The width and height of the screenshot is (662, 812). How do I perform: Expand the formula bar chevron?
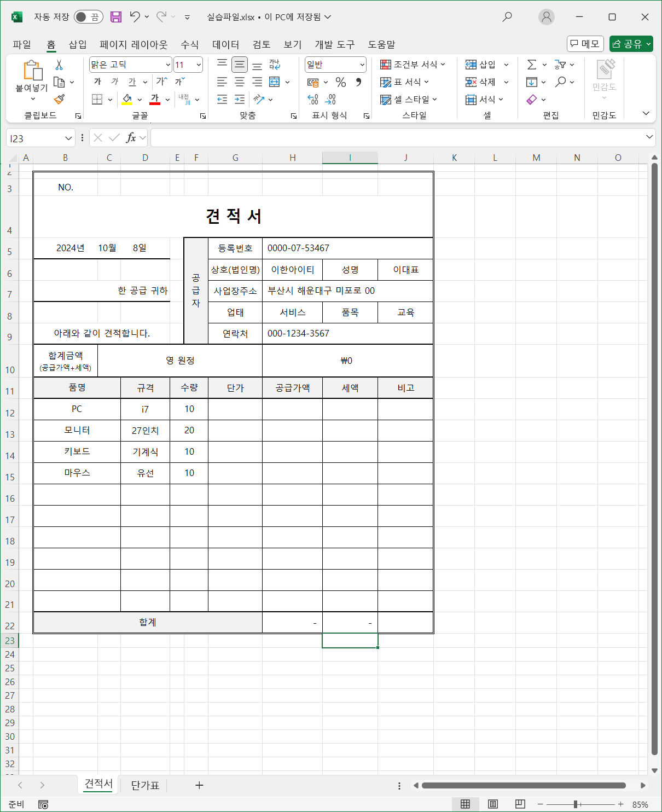click(x=649, y=137)
